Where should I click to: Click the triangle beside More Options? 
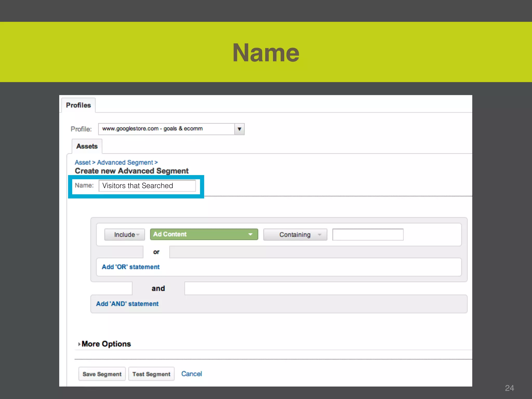(x=79, y=344)
